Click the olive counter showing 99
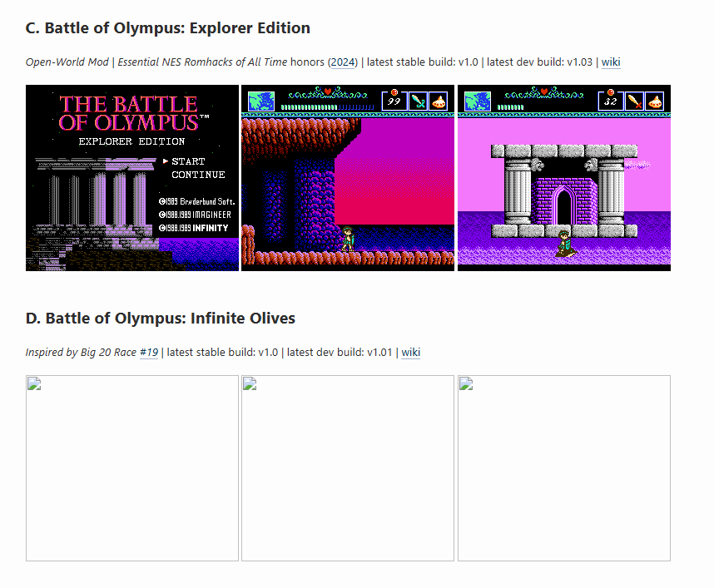 (x=393, y=101)
